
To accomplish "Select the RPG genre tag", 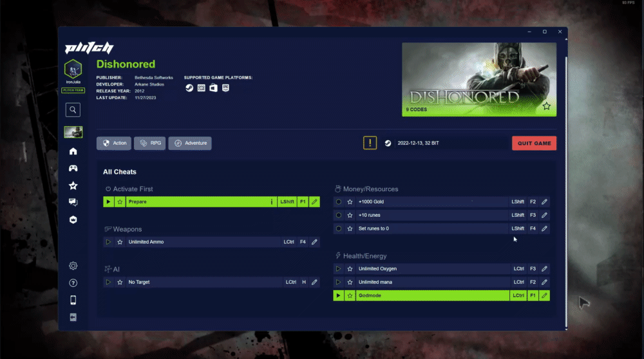I will pyautogui.click(x=149, y=143).
